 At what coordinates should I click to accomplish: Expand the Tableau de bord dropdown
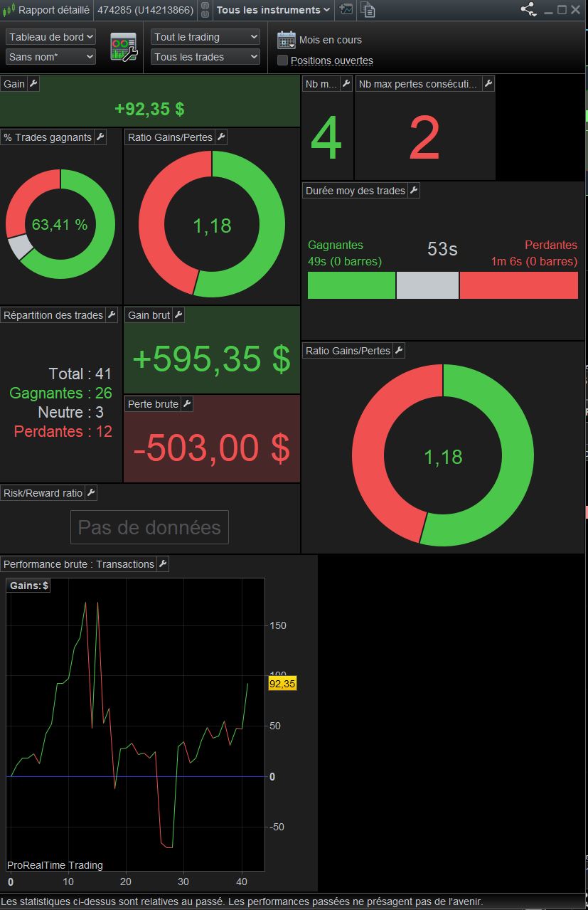point(50,37)
